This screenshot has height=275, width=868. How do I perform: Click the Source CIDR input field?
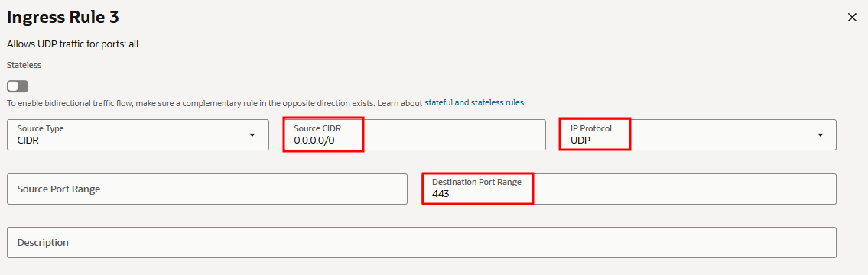tap(414, 134)
